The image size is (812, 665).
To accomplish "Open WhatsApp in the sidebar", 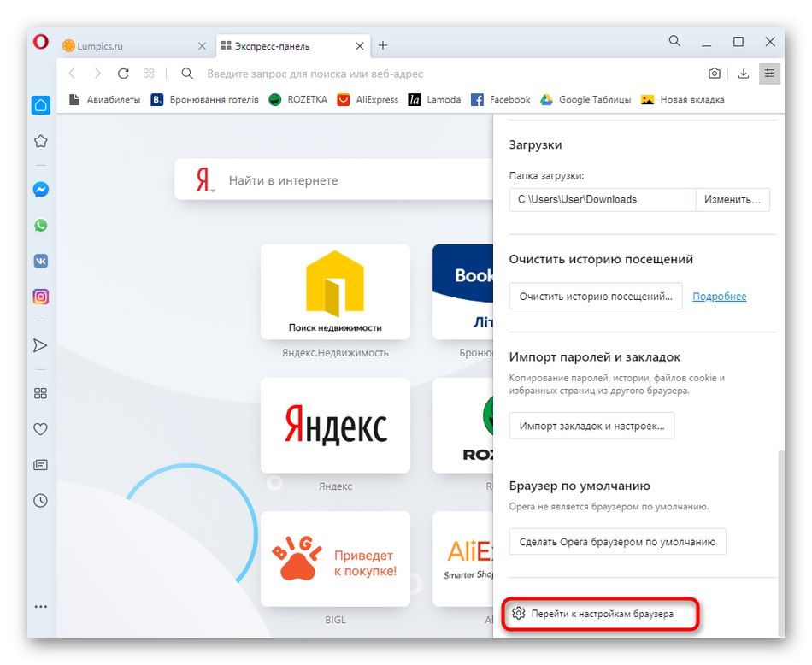I will 41,226.
